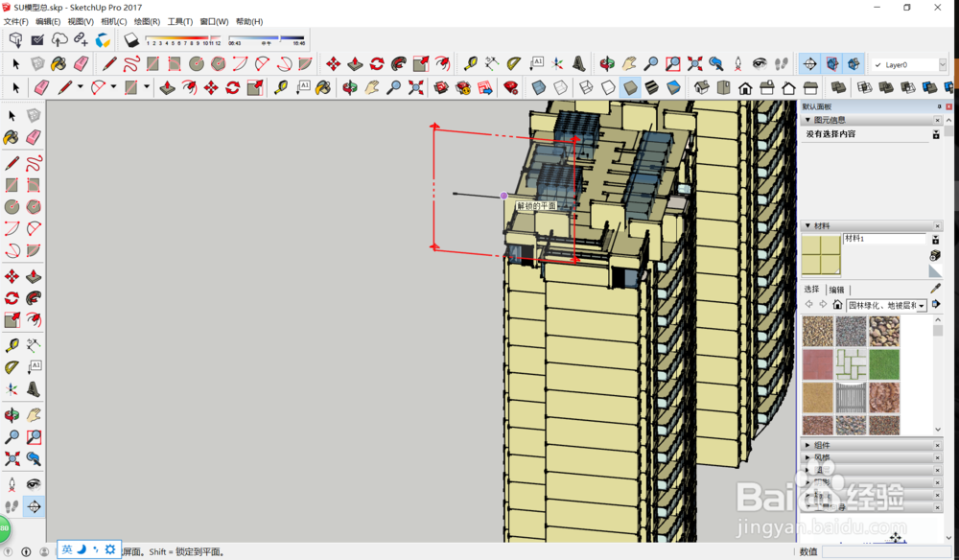
Task: Collapse the 材料 panel
Action: [807, 225]
